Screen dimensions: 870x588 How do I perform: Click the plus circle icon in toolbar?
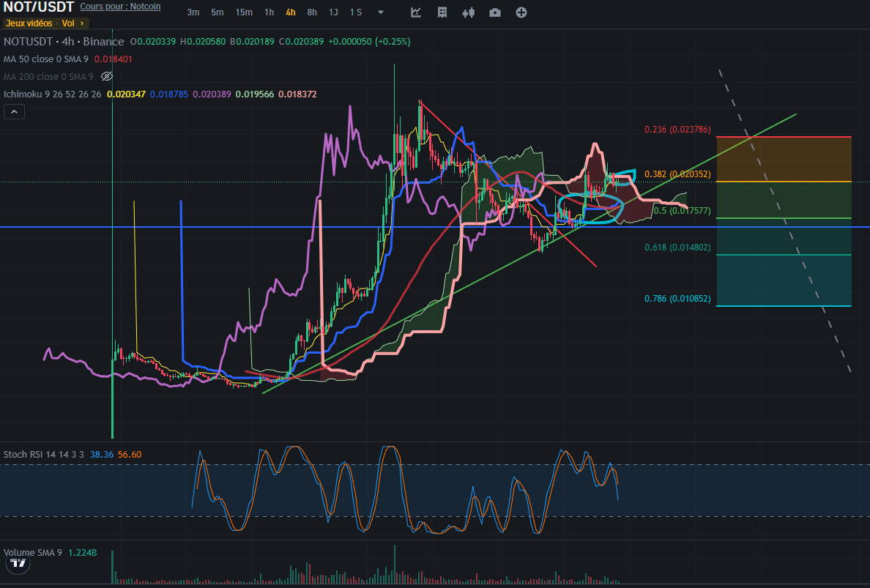pos(521,12)
